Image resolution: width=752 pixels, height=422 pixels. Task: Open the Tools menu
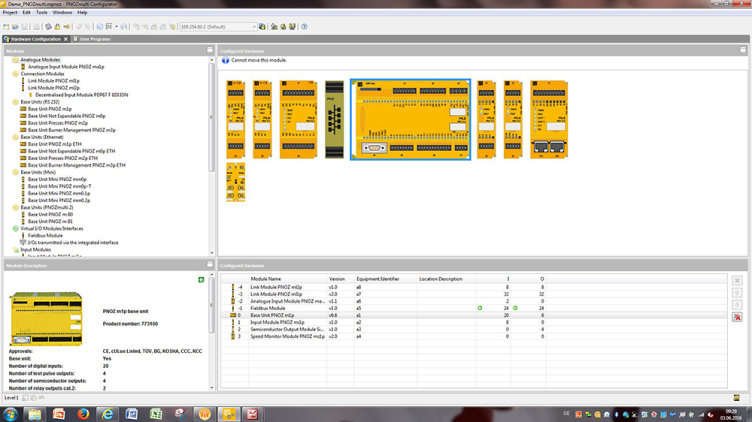point(42,12)
